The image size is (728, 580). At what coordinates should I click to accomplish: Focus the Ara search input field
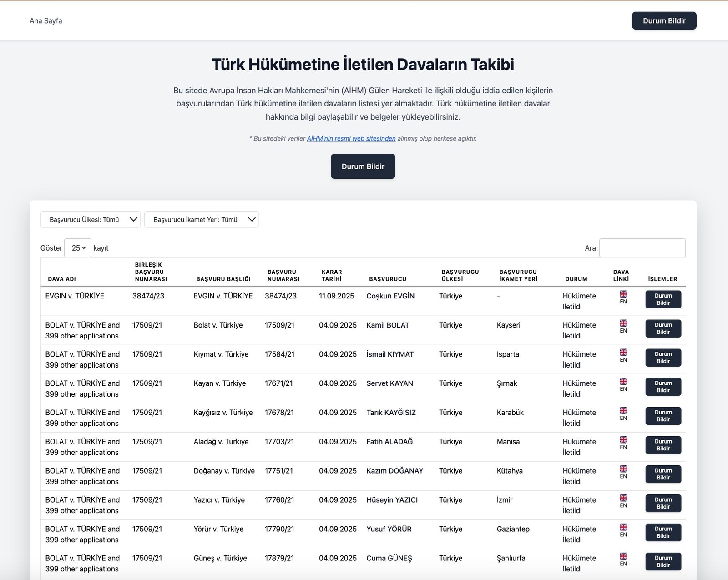tap(642, 248)
